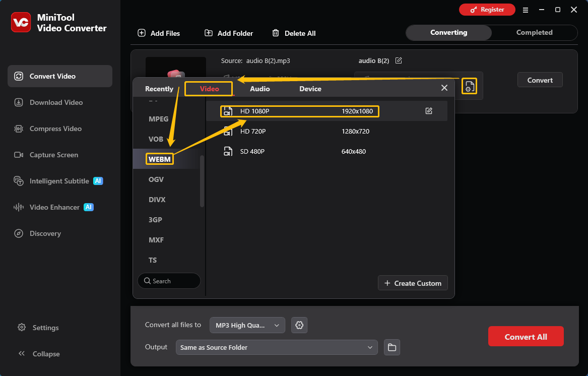The width and height of the screenshot is (588, 376).
Task: Click the HD 1080P video file icon
Action: point(228,111)
